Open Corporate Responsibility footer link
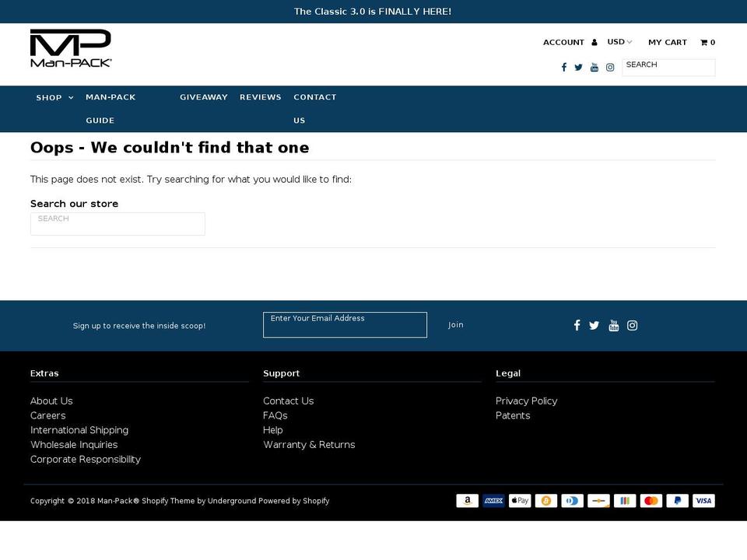Screen dimensions: 747x560 click(86, 460)
